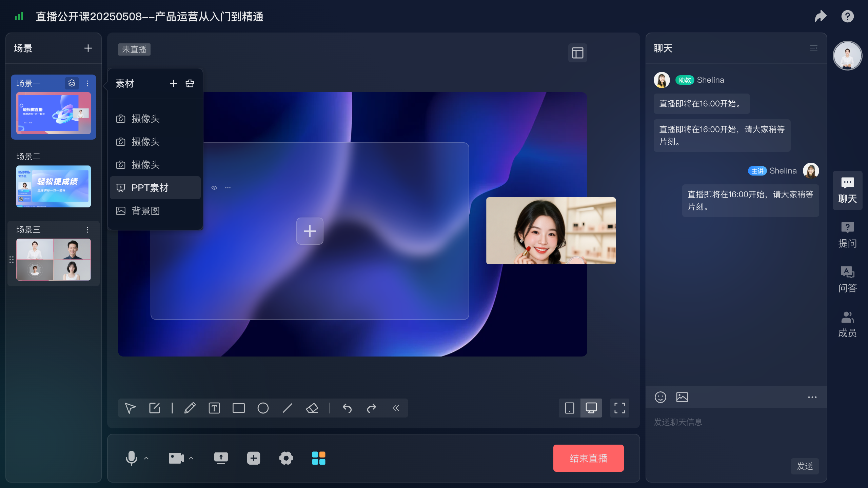The height and width of the screenshot is (488, 868).
Task: Open the material store basket icon
Action: click(190, 83)
